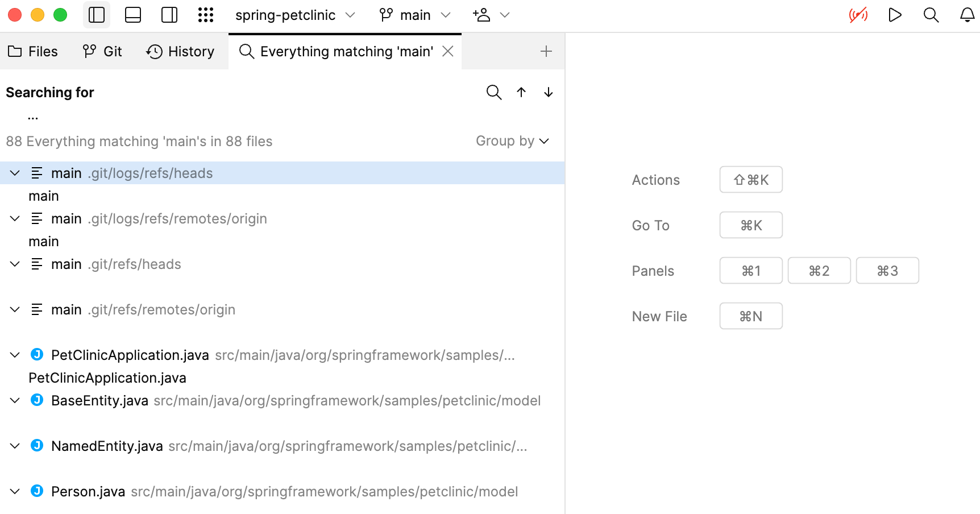Open the Group by dropdown
Screen dimensions: 980x514
(x=512, y=140)
